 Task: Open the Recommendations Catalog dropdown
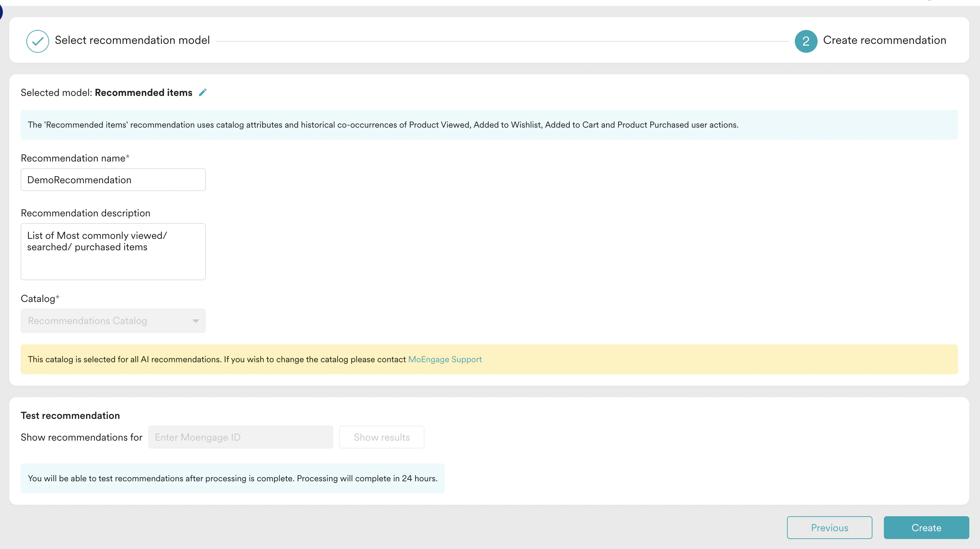click(113, 320)
